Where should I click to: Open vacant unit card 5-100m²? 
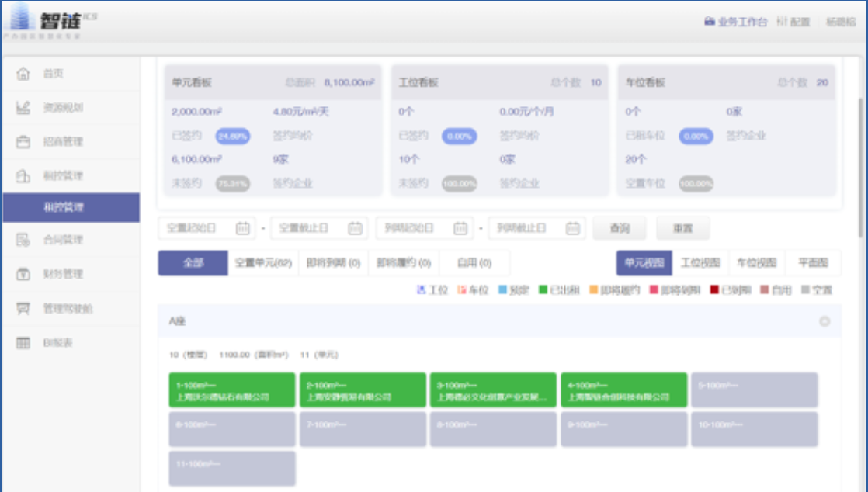point(755,390)
